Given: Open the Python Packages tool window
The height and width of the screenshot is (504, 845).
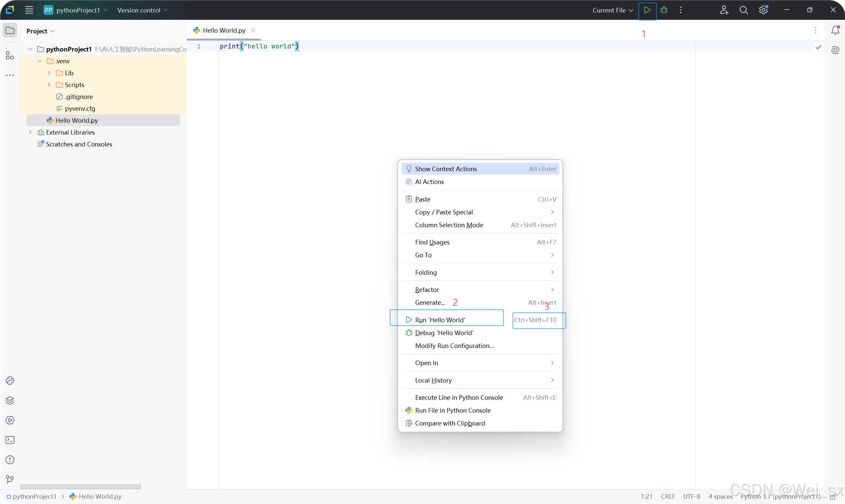Looking at the screenshot, I should pos(10,400).
